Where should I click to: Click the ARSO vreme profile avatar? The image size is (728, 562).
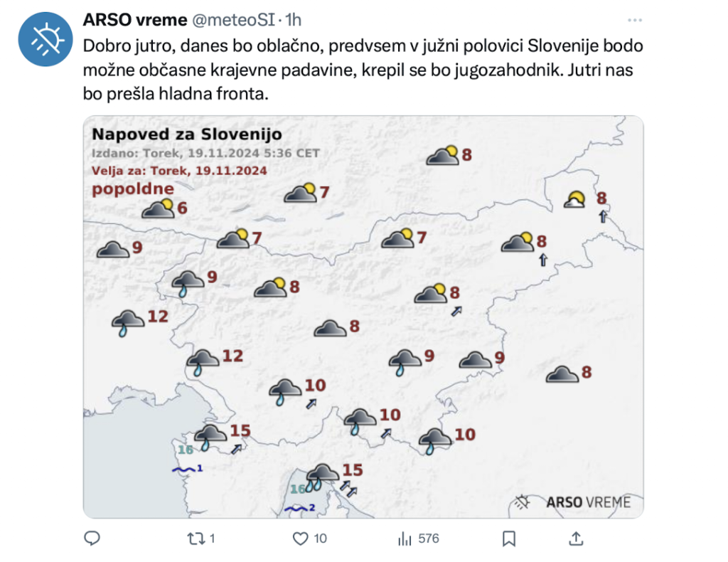[45, 39]
